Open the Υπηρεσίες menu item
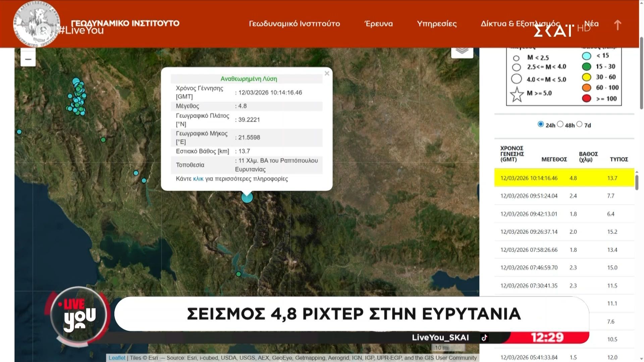 click(x=437, y=24)
